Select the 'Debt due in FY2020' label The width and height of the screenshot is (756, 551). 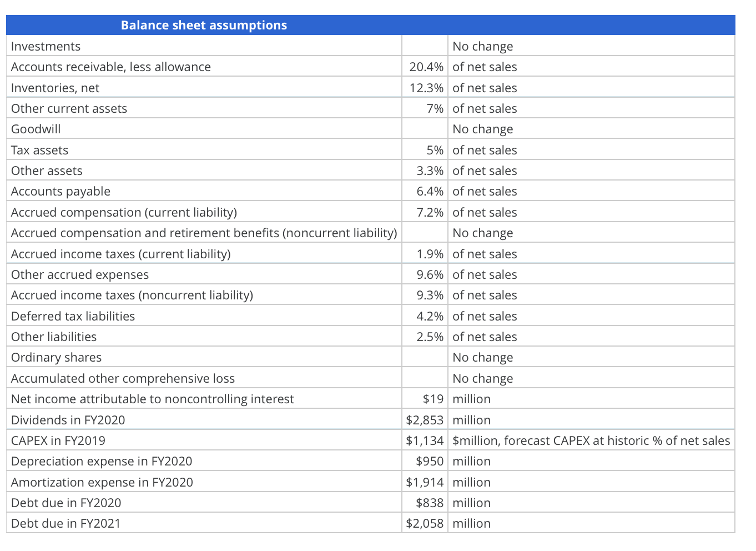click(66, 503)
